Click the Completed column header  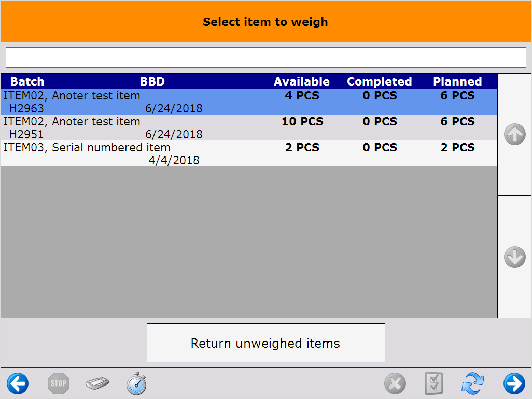pos(379,81)
